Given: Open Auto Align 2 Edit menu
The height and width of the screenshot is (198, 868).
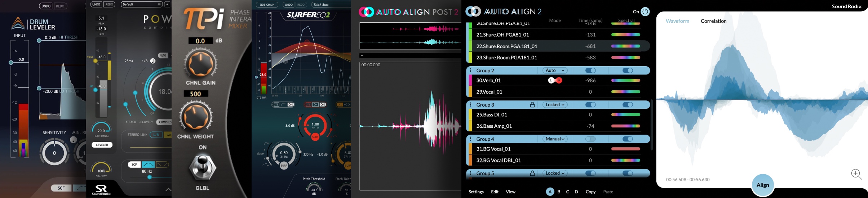Looking at the screenshot, I should coord(495,192).
